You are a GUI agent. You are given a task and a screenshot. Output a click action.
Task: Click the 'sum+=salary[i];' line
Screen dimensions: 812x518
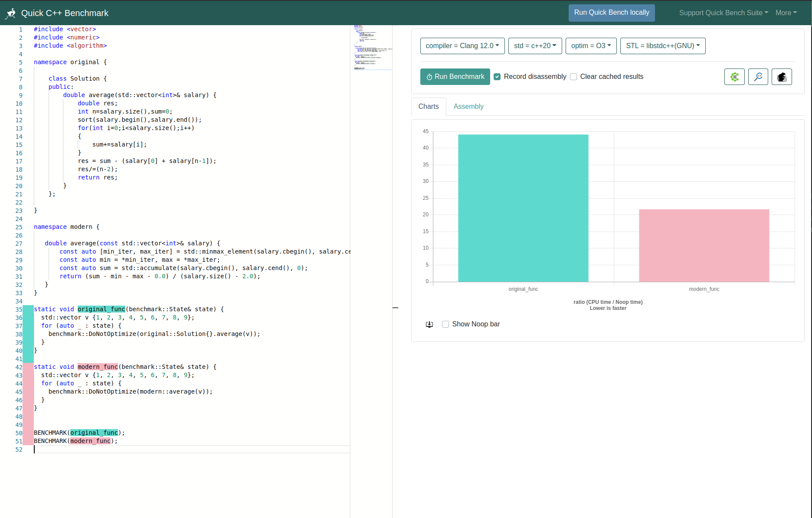tap(120, 144)
